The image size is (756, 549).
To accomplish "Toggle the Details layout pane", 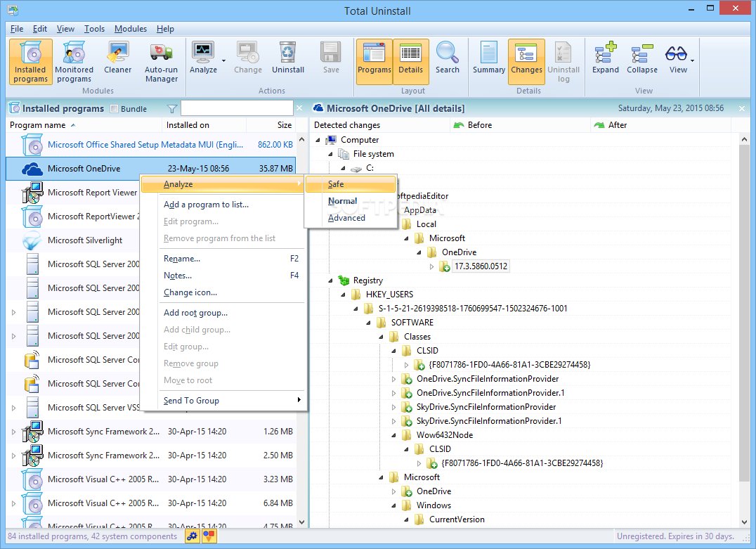I will pyautogui.click(x=410, y=58).
